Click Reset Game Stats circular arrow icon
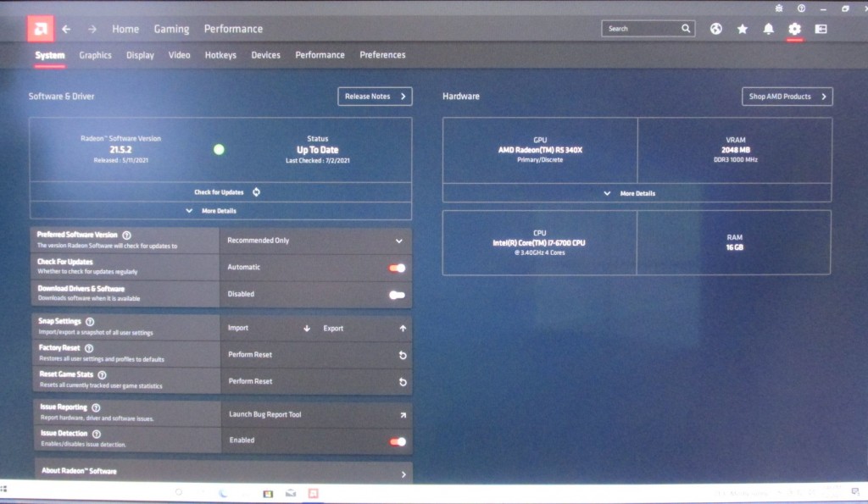This screenshot has width=868, height=504. coord(403,382)
